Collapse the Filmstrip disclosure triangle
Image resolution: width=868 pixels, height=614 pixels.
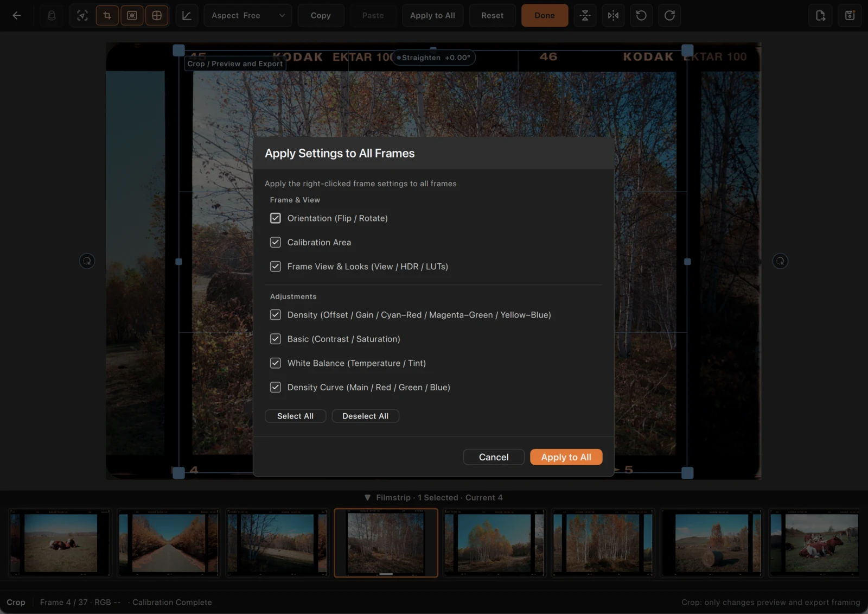tap(367, 497)
